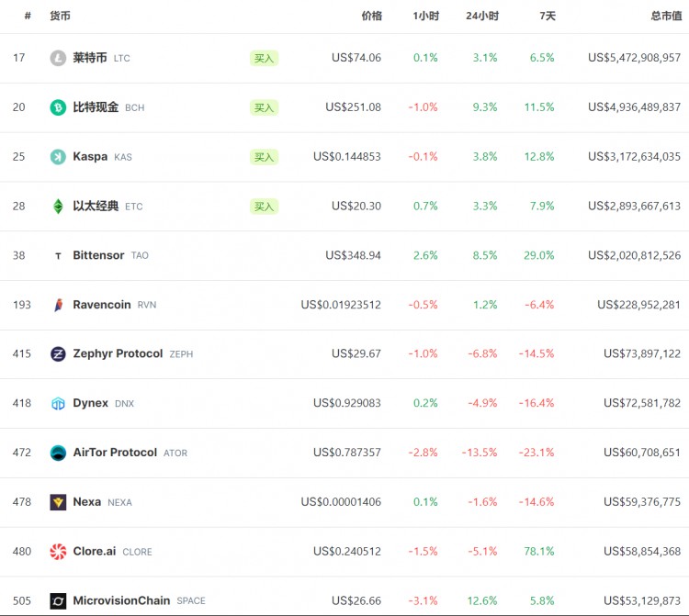Click the Litecoin (LTC) coin icon

tap(58, 58)
